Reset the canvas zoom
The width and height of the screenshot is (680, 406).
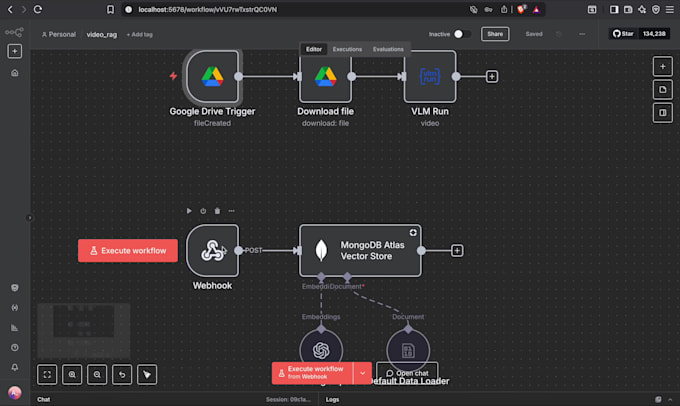click(x=122, y=374)
